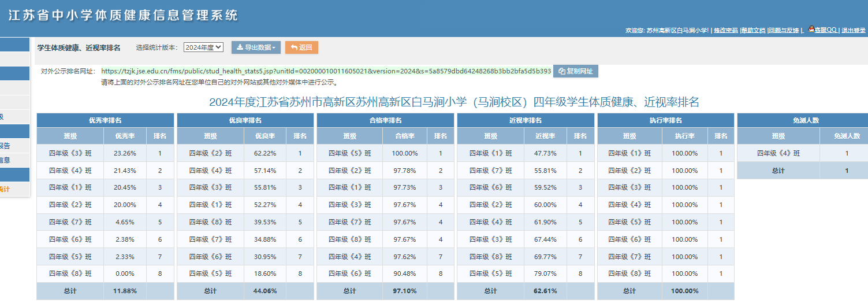Click the 47.73% myopia rate cell
868x303 pixels.
coord(545,153)
